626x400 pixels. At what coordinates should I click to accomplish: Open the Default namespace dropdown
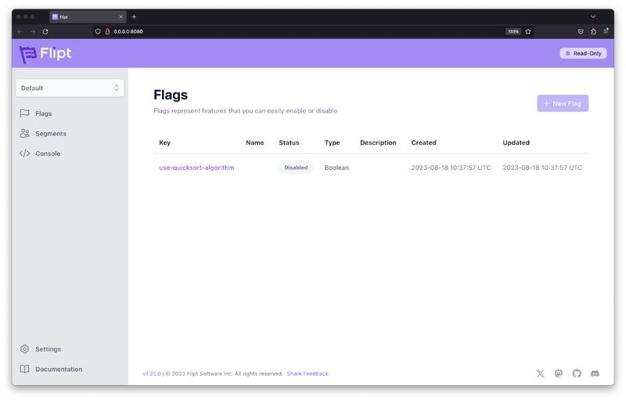70,88
